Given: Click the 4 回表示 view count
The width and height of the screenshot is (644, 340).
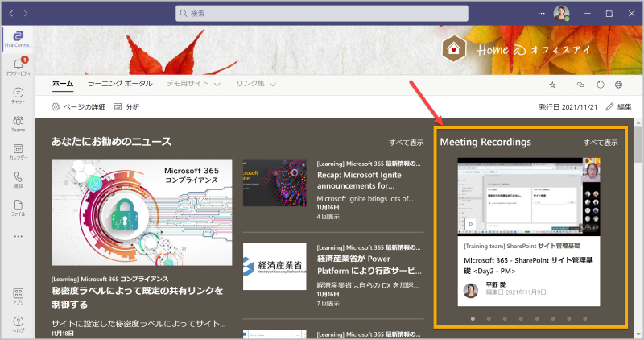Looking at the screenshot, I should [x=328, y=217].
